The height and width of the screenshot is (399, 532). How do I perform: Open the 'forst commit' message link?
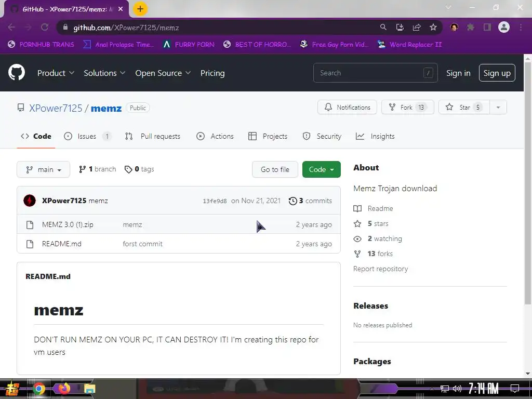[142, 244]
